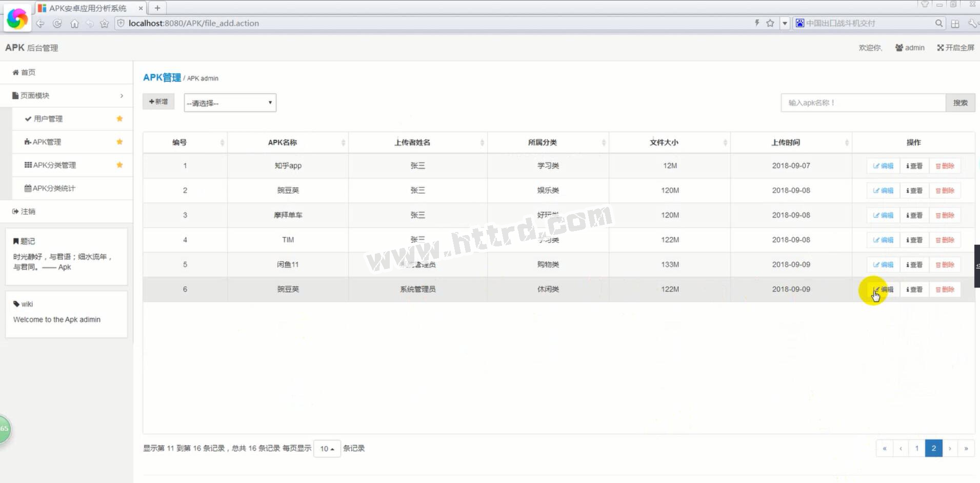Screen dimensions: 980x483
Task: Open the 10 records-per-page dropdown
Action: [x=327, y=449]
